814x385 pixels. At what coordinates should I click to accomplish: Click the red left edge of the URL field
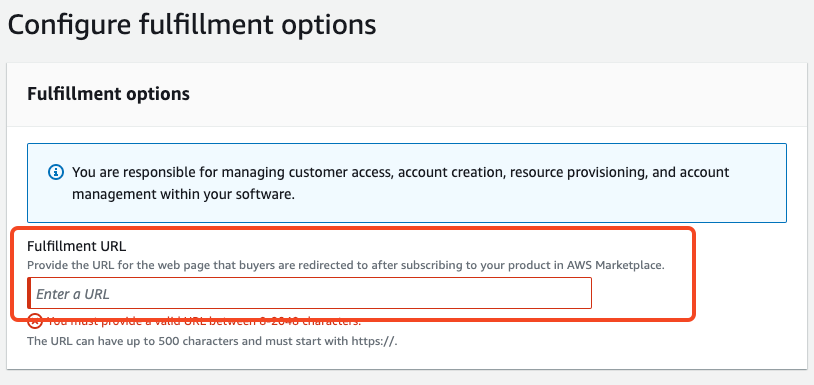click(29, 294)
